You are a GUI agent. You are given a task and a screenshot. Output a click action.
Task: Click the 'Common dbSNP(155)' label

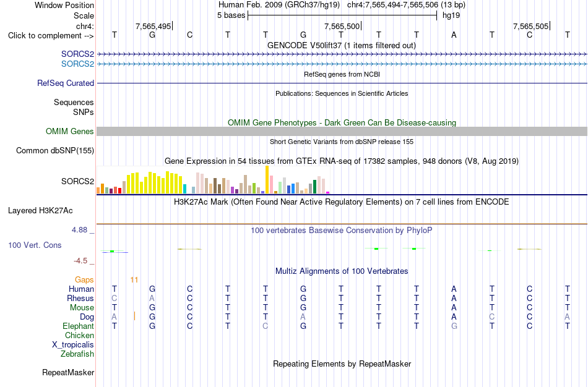(x=55, y=151)
